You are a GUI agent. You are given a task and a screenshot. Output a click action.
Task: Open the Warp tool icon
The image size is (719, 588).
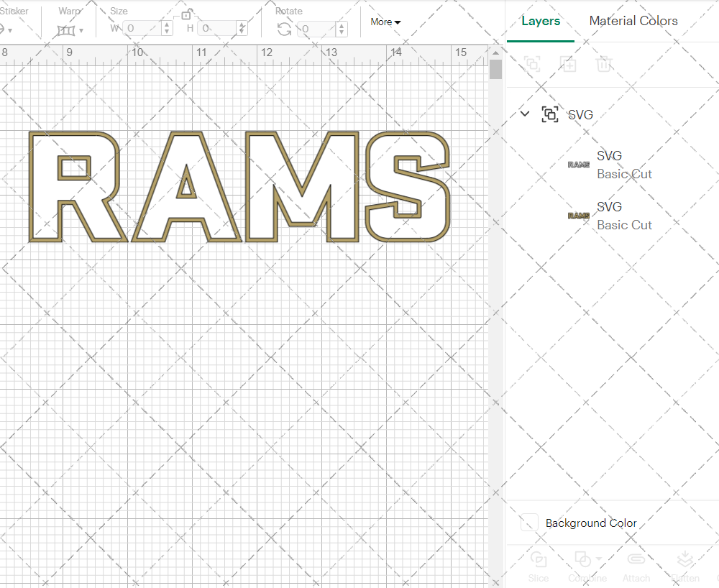pos(65,31)
